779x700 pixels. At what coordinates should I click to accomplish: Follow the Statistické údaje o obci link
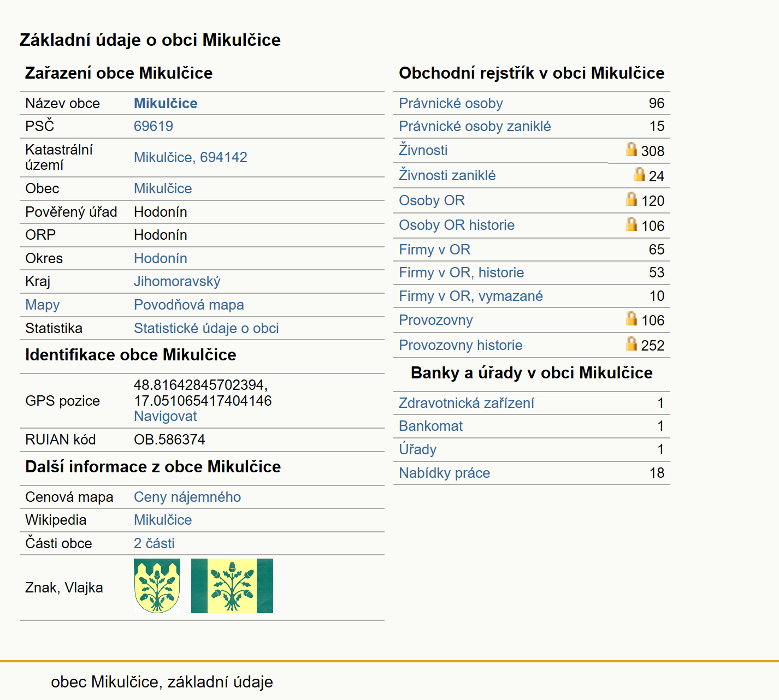(x=206, y=328)
